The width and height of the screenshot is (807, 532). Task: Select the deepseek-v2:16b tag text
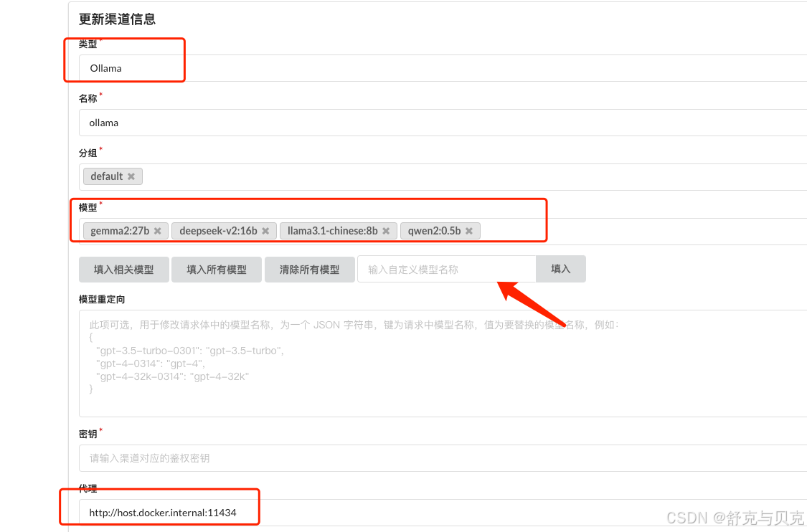click(x=218, y=231)
